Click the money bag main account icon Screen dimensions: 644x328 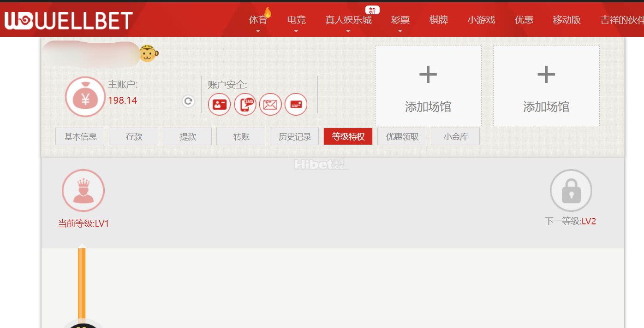[x=85, y=97]
